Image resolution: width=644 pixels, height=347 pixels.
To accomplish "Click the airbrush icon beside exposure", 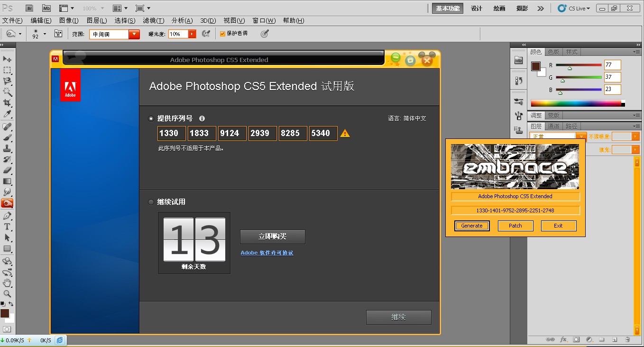I will coord(206,34).
